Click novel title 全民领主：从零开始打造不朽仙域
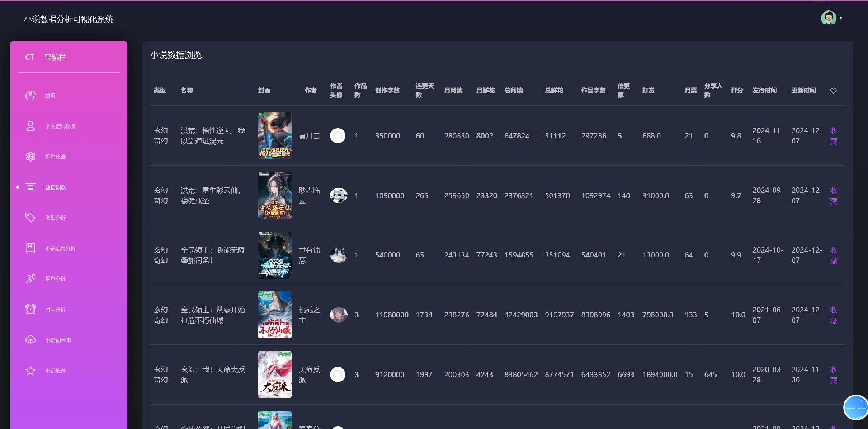 (x=213, y=315)
